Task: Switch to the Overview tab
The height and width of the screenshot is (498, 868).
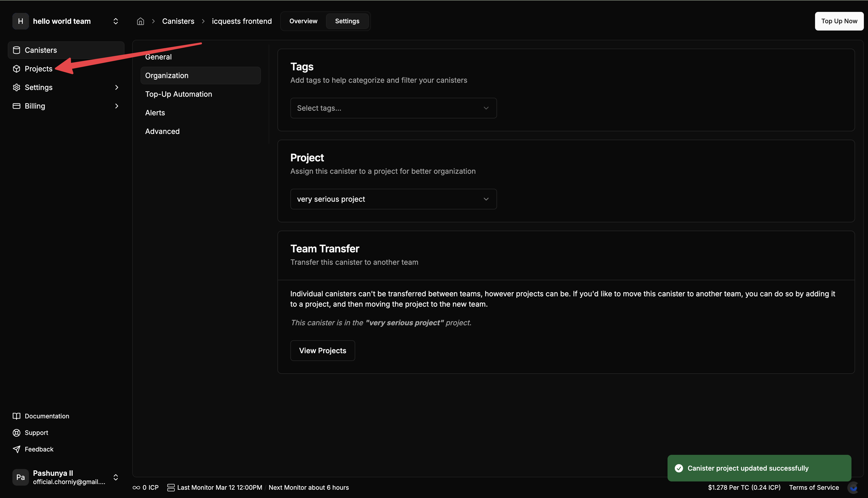Action: click(x=303, y=21)
